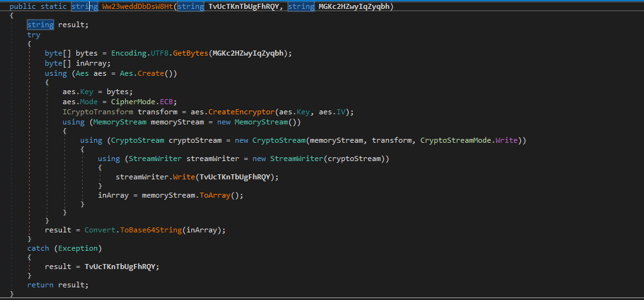644x300 pixels.
Task: Select the ECB enum value
Action: click(166, 102)
